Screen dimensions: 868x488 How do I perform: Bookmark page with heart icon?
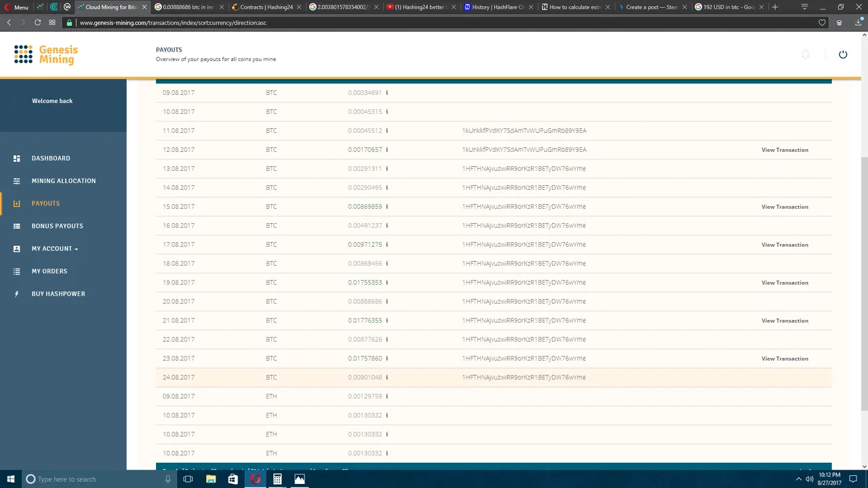click(822, 22)
